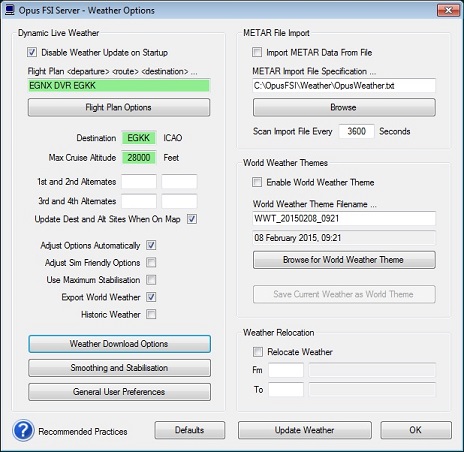Click the Recommended Practices label
Image resolution: width=464 pixels, height=452 pixels.
coord(83,432)
